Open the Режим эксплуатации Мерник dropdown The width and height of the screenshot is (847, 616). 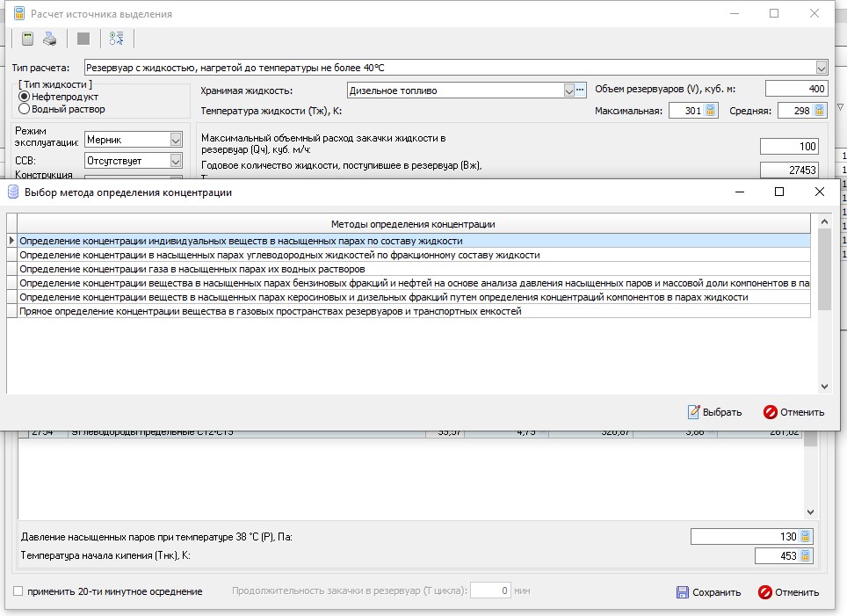176,140
